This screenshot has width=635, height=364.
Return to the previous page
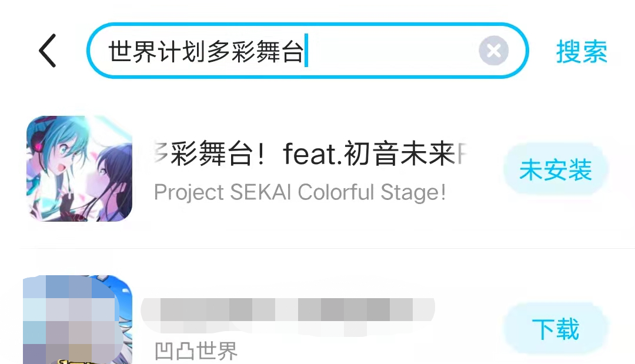click(48, 51)
